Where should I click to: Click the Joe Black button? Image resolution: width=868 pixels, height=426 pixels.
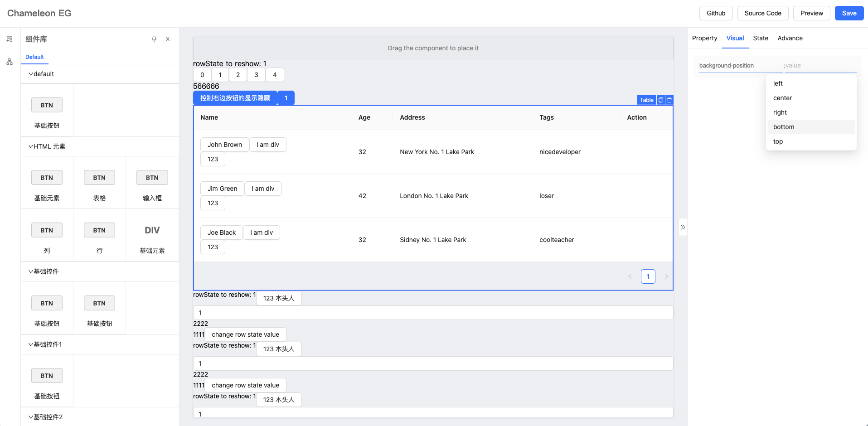(x=222, y=232)
